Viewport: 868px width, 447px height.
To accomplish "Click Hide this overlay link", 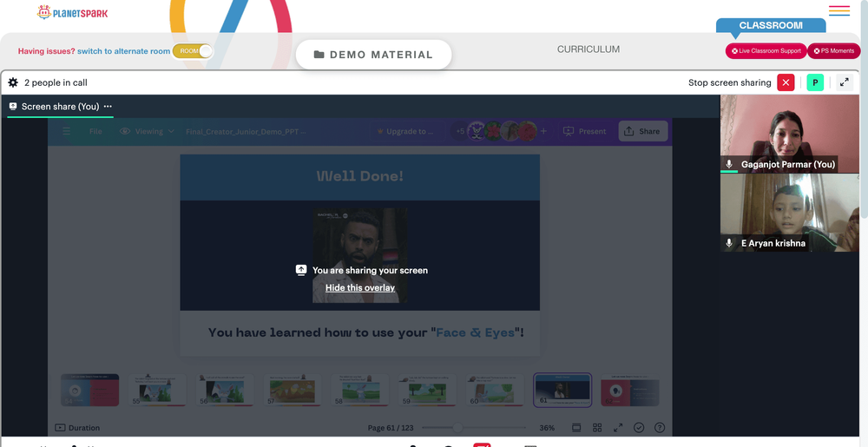I will (360, 287).
